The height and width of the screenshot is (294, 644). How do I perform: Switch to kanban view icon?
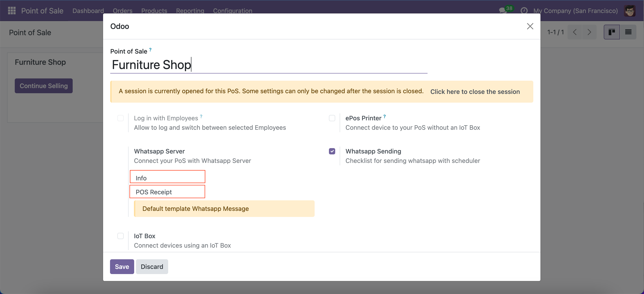(x=612, y=32)
